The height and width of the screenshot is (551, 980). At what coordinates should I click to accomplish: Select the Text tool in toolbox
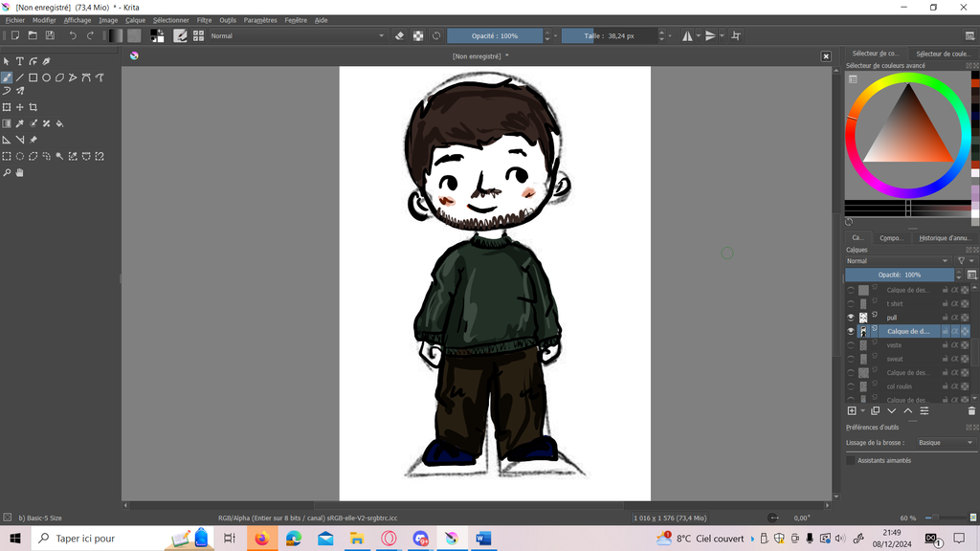tap(19, 61)
